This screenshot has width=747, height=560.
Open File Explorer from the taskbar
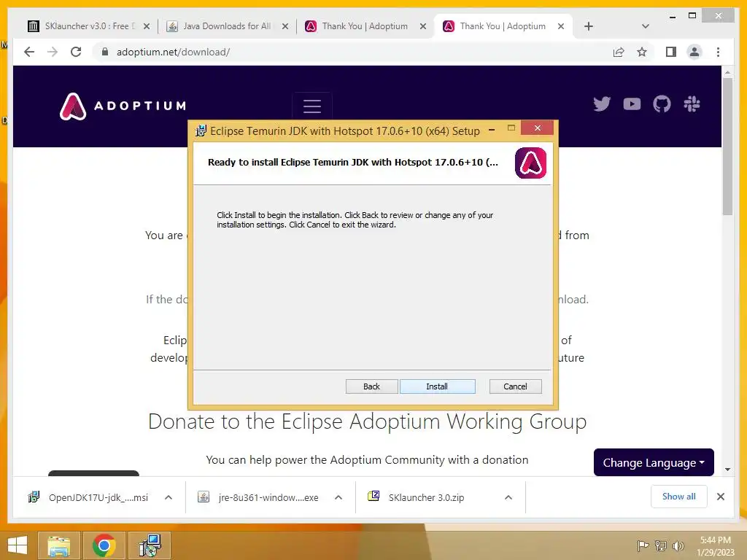click(x=58, y=545)
